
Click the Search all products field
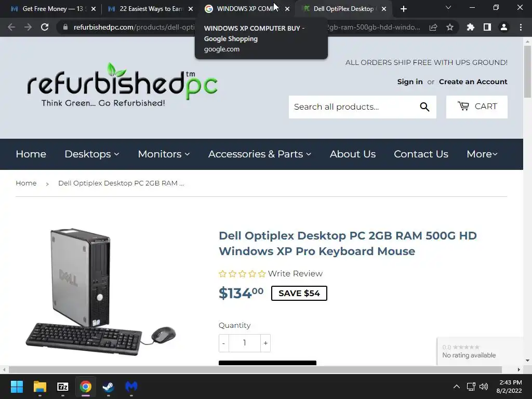pos(353,107)
